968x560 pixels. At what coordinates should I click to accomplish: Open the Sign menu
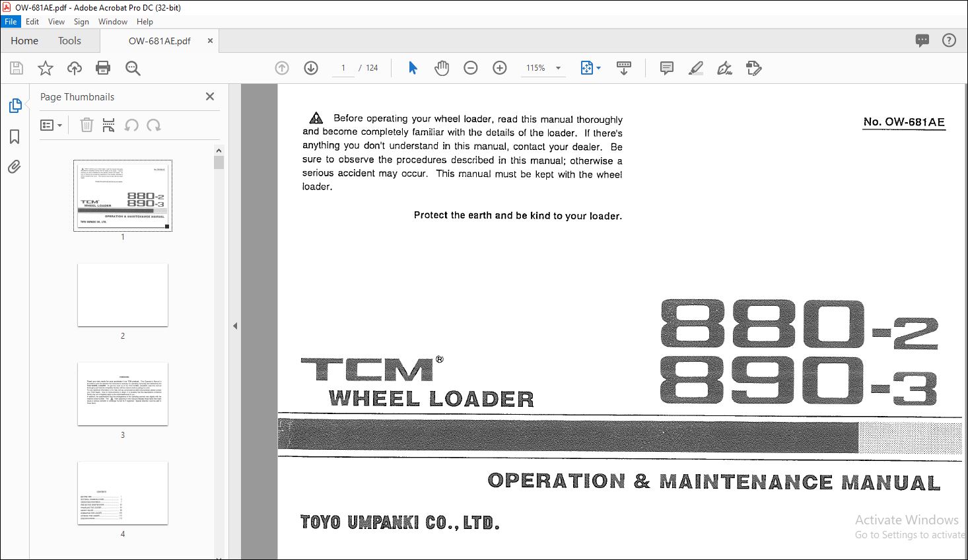pos(81,21)
